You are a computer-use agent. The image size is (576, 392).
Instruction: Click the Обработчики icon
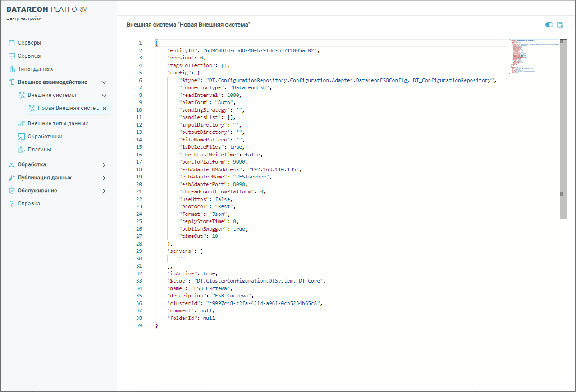[x=21, y=137]
